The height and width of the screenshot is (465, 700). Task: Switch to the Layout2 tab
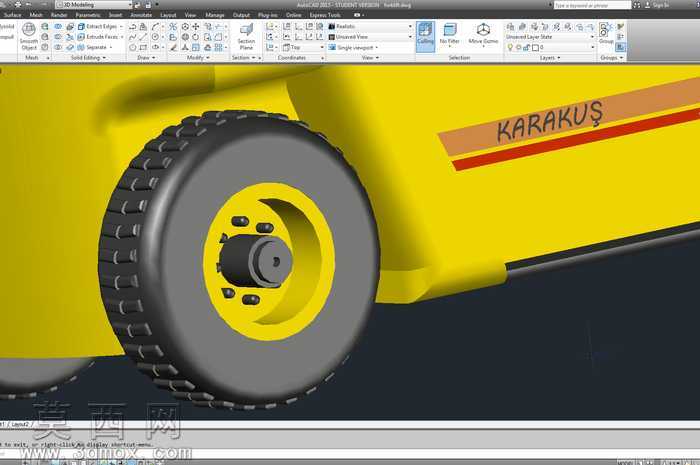tap(19, 424)
